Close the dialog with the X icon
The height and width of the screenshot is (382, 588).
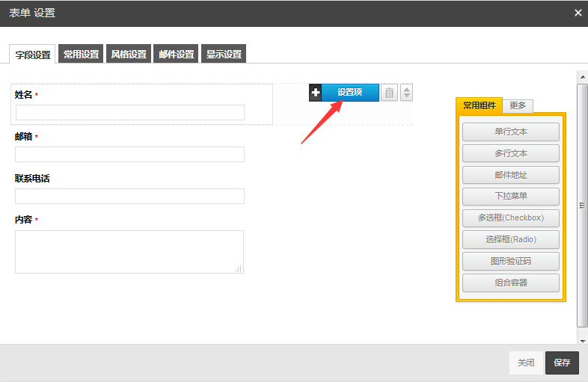pyautogui.click(x=578, y=13)
